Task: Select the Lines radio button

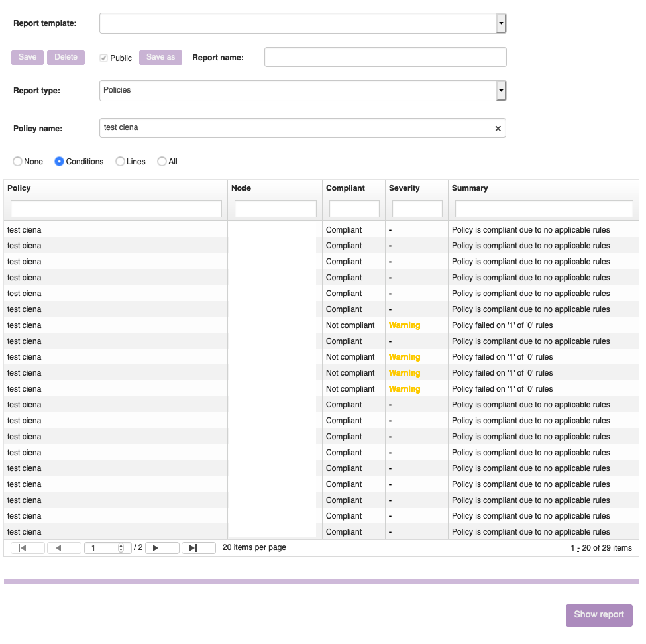Action: [x=120, y=162]
